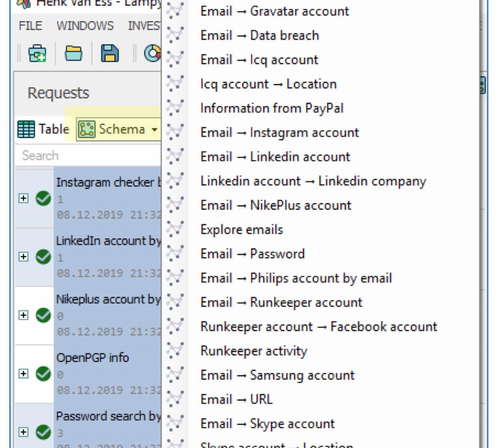Expand the OpenPGP info request row
This screenshot has width=500, height=448.
tap(23, 374)
